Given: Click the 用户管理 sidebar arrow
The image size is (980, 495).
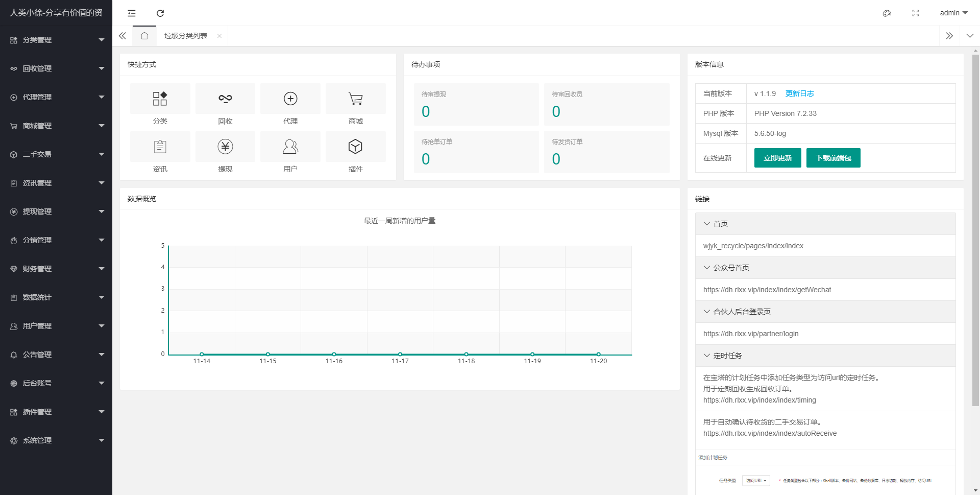Looking at the screenshot, I should tap(101, 326).
